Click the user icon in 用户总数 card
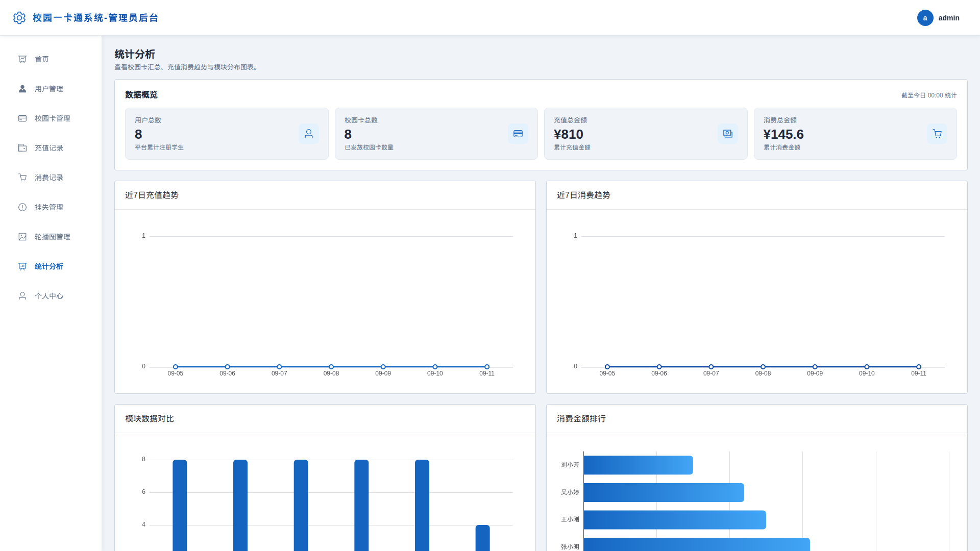The height and width of the screenshot is (551, 980). coord(309,134)
